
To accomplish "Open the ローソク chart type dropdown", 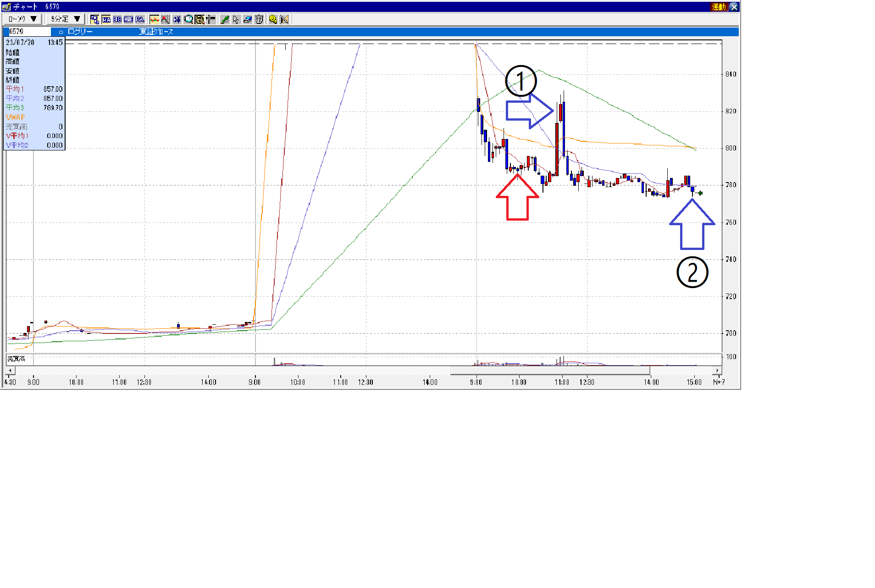I will 22,19.
